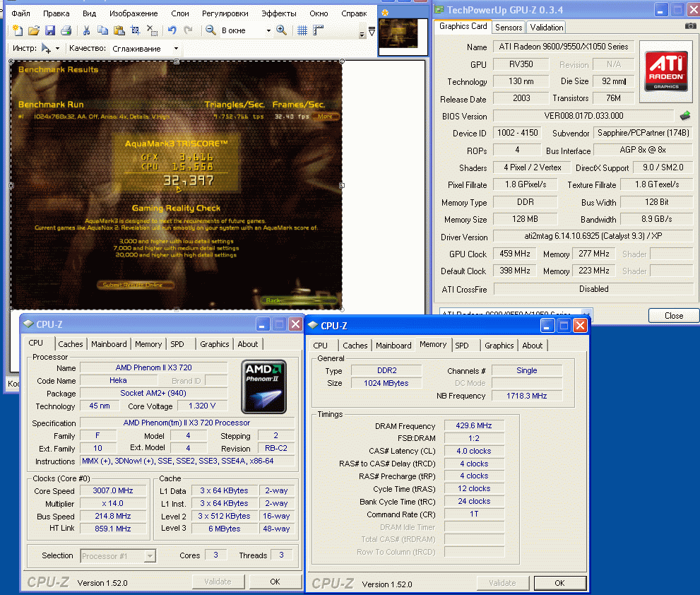700x595 pixels.
Task: Click the NB Frequency value '1718.3 MHz'
Action: coord(527,396)
